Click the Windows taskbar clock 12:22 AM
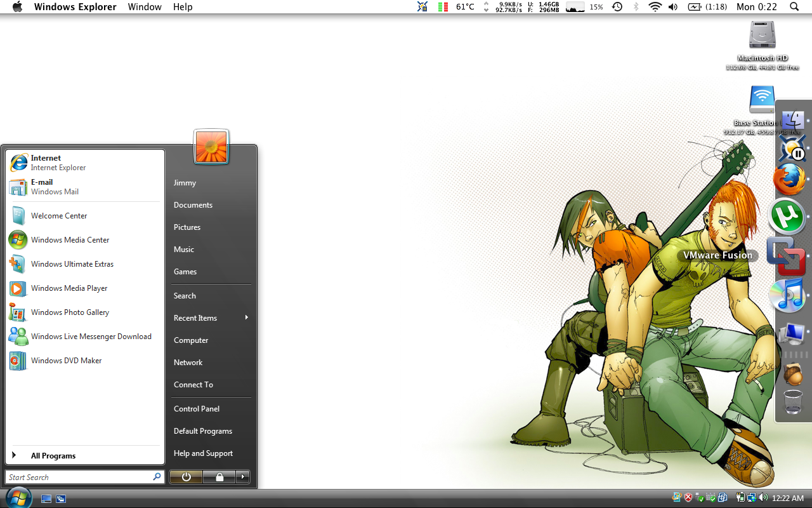The width and height of the screenshot is (812, 508). coord(788,498)
